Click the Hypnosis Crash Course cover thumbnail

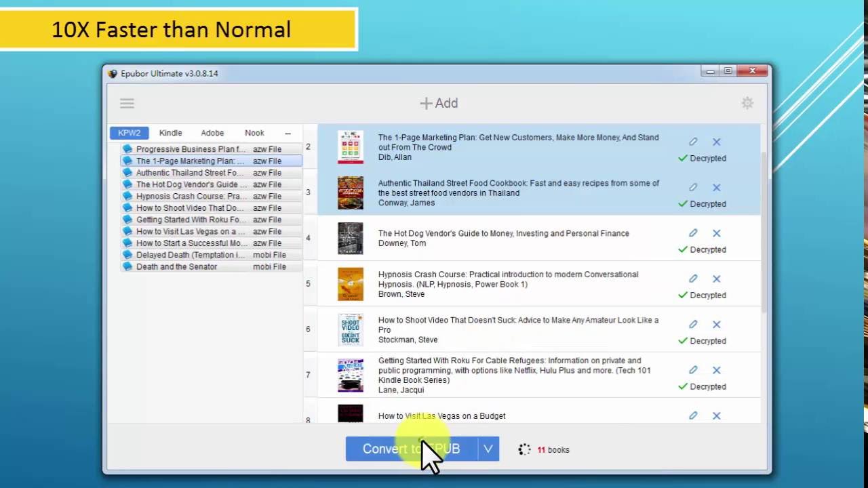351,284
